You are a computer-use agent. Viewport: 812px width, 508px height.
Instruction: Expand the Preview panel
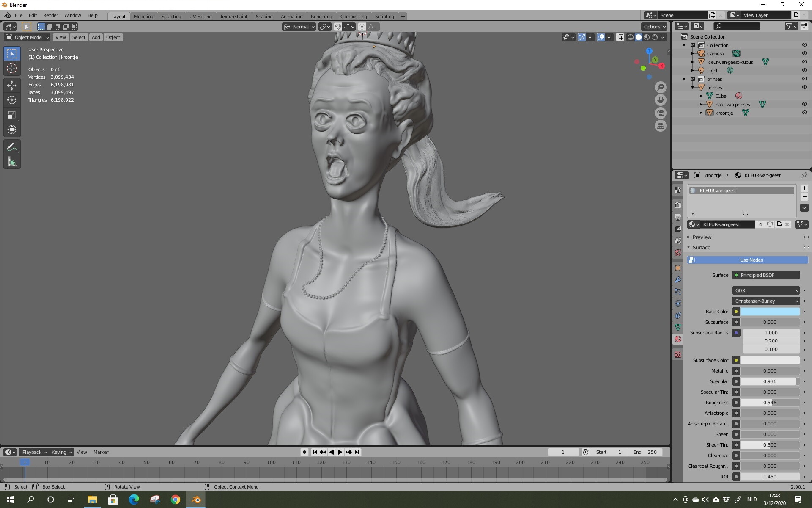[x=702, y=237]
